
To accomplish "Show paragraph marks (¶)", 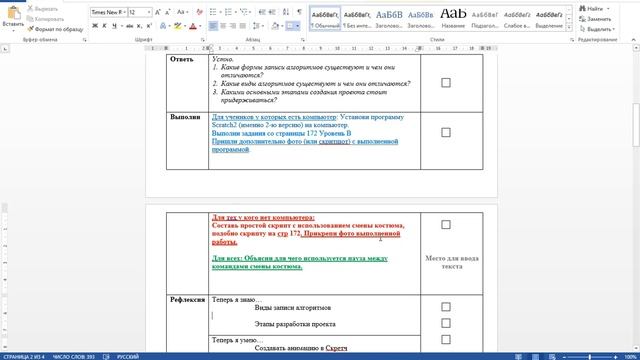I will coord(299,12).
